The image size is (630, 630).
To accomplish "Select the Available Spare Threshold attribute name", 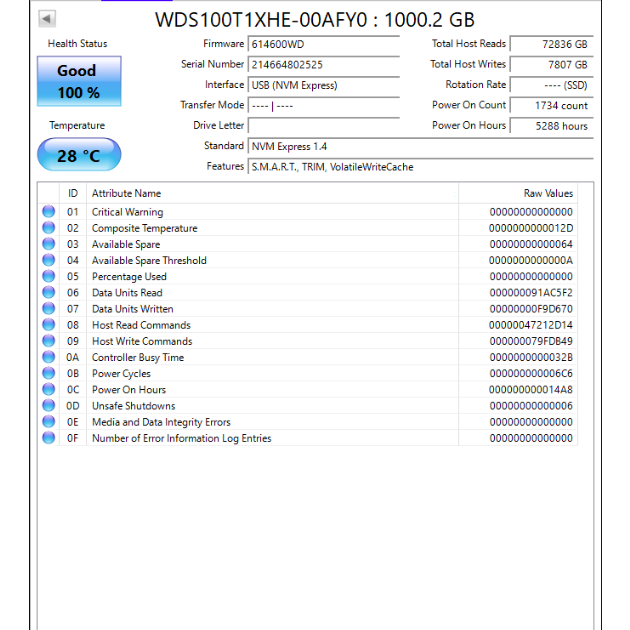I will click(149, 260).
